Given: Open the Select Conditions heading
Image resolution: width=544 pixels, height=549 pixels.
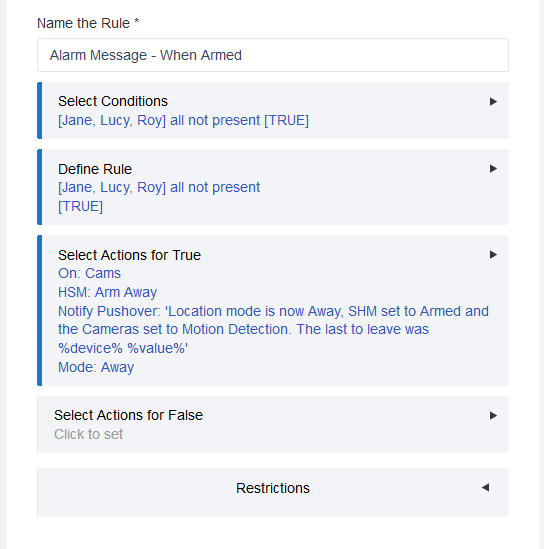Looking at the screenshot, I should point(113,101).
